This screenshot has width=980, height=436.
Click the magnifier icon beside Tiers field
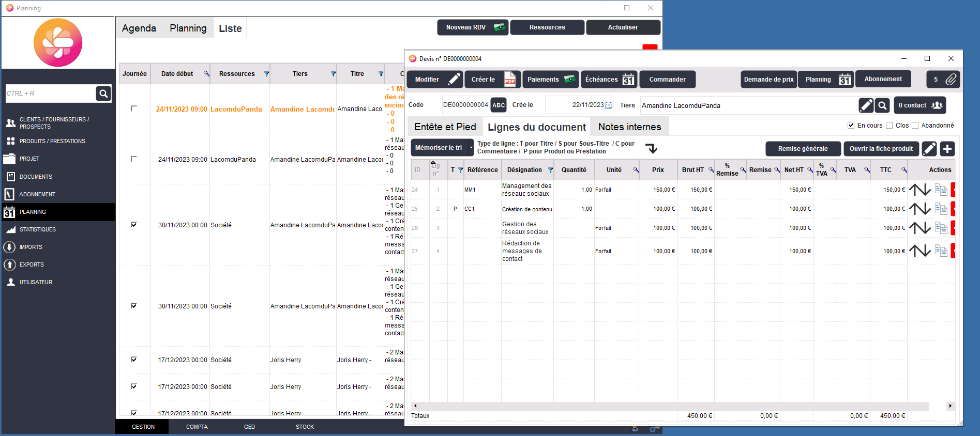point(882,105)
